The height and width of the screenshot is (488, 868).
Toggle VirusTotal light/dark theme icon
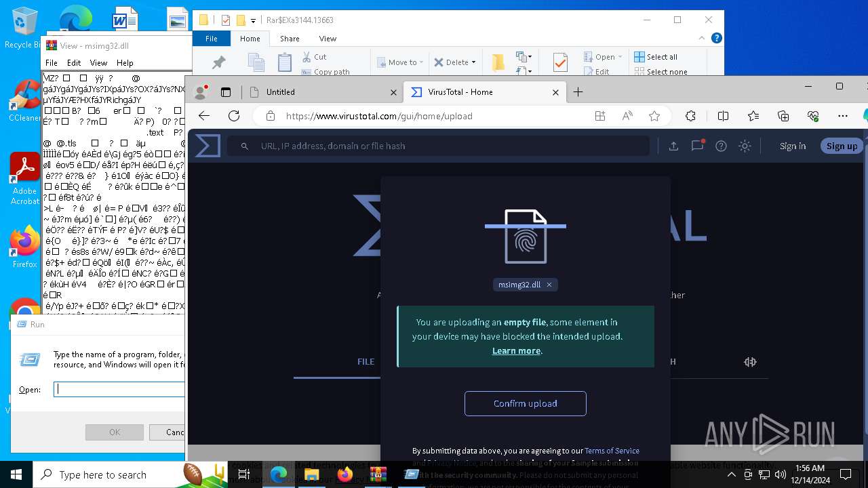(745, 146)
